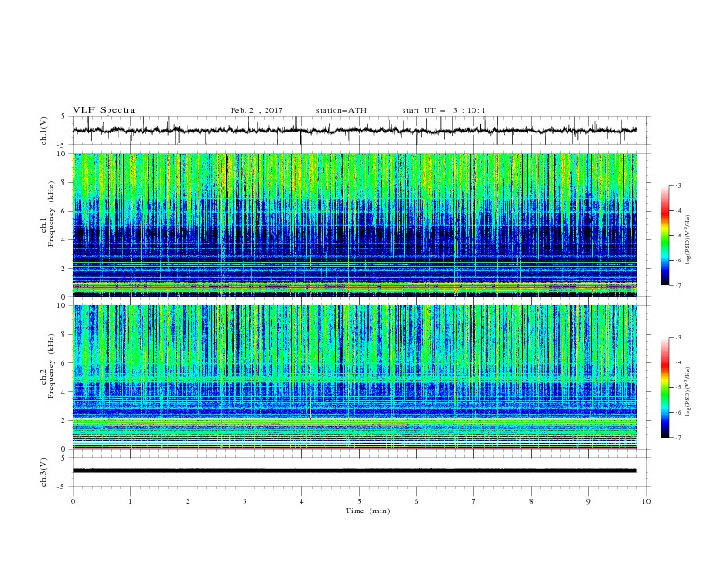Click the time axis tick label "1"
The height and width of the screenshot is (563, 728).
[x=131, y=501]
